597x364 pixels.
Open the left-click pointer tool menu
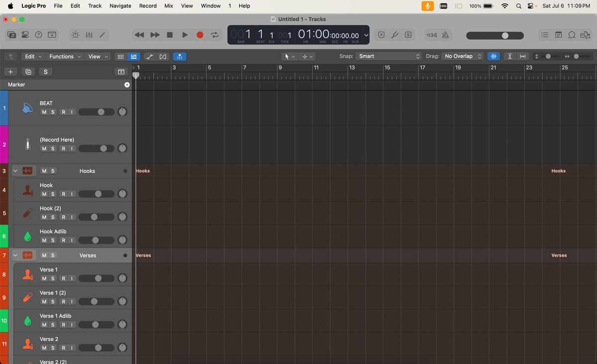(x=290, y=57)
